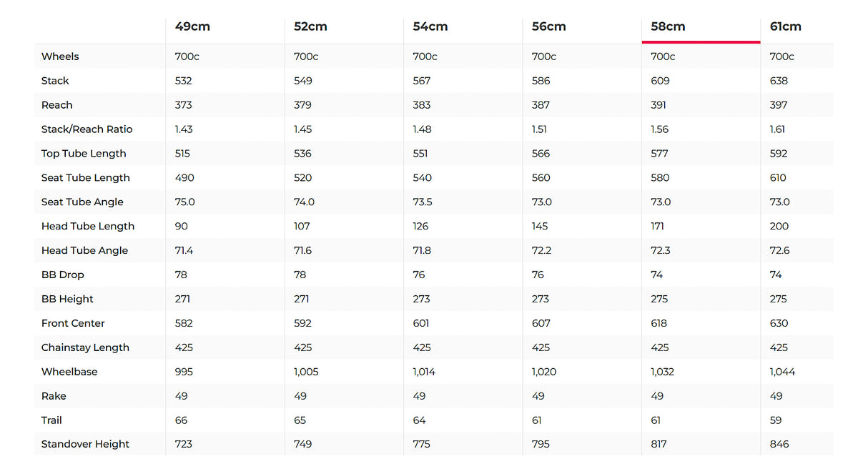Select the Head Tube Angle row label
Image resolution: width=868 pixels, height=474 pixels.
click(x=84, y=250)
